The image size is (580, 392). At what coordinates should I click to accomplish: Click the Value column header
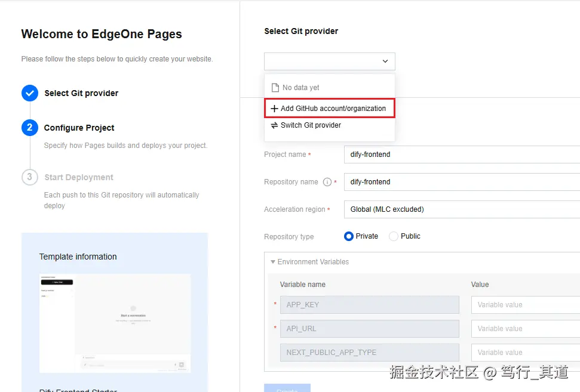(480, 285)
